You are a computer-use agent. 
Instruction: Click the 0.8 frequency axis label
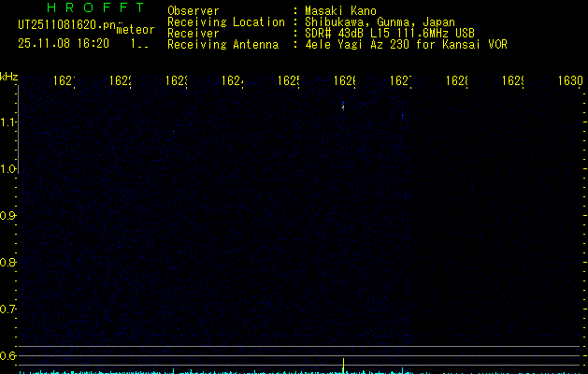coord(7,262)
